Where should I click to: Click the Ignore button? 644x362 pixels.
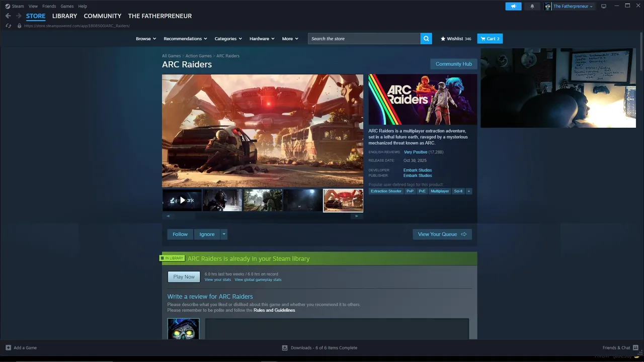tap(207, 234)
